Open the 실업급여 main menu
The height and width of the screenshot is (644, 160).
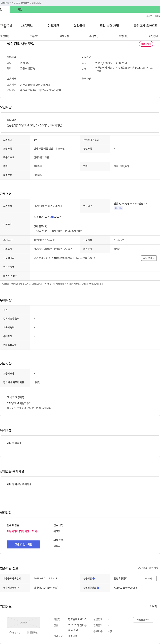(79, 26)
